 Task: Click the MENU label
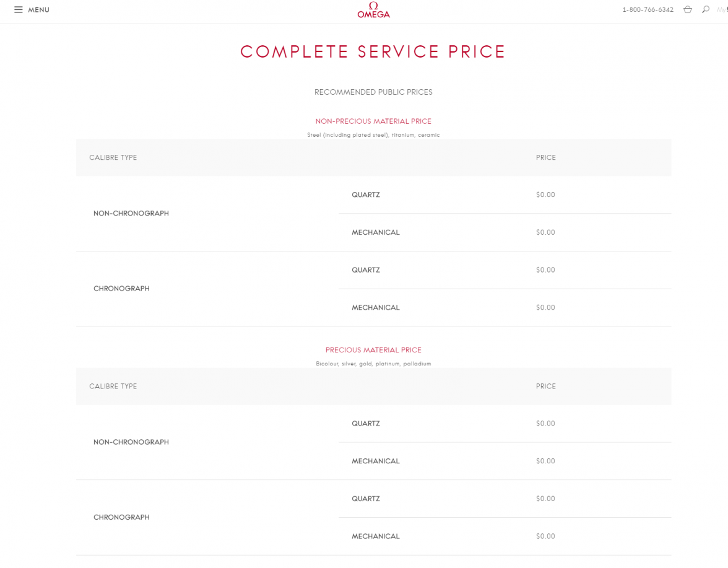39,9
